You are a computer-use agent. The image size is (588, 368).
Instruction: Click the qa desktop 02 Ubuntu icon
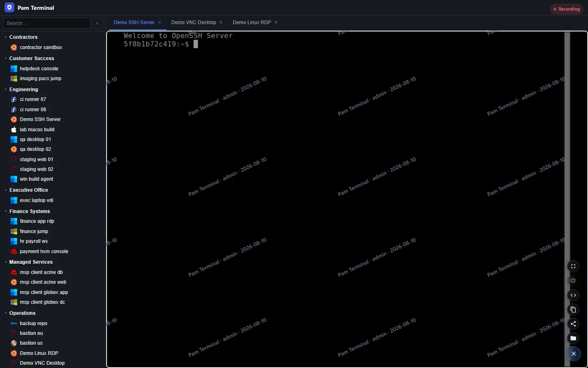point(14,149)
